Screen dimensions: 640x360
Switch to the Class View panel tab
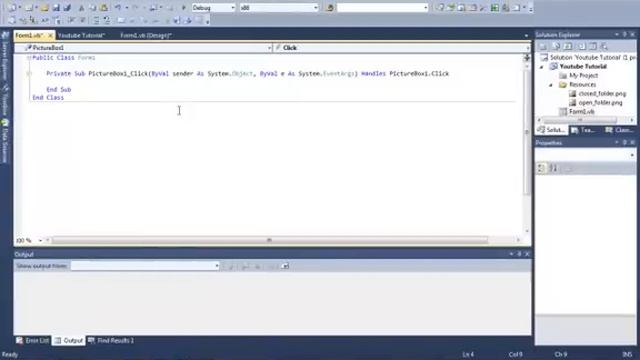click(620, 130)
